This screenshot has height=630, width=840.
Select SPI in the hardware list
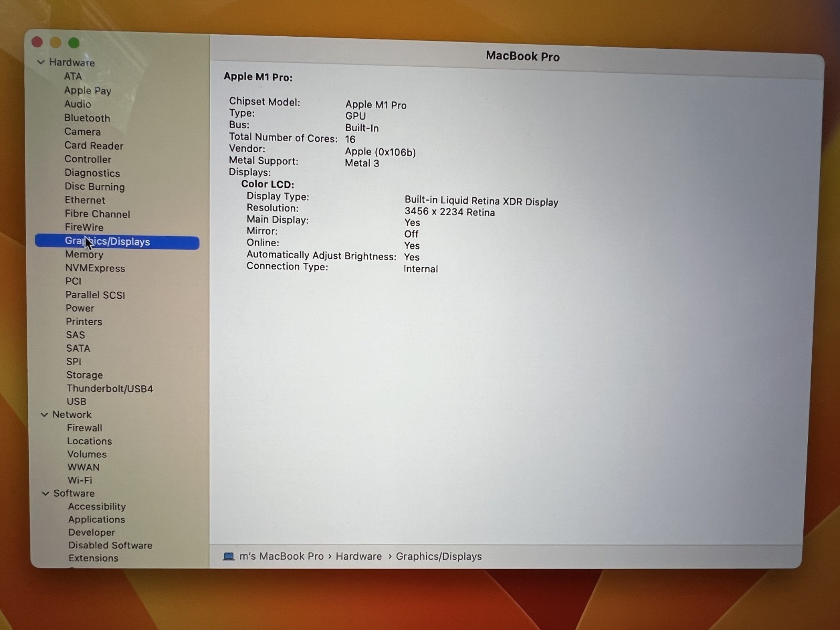74,362
